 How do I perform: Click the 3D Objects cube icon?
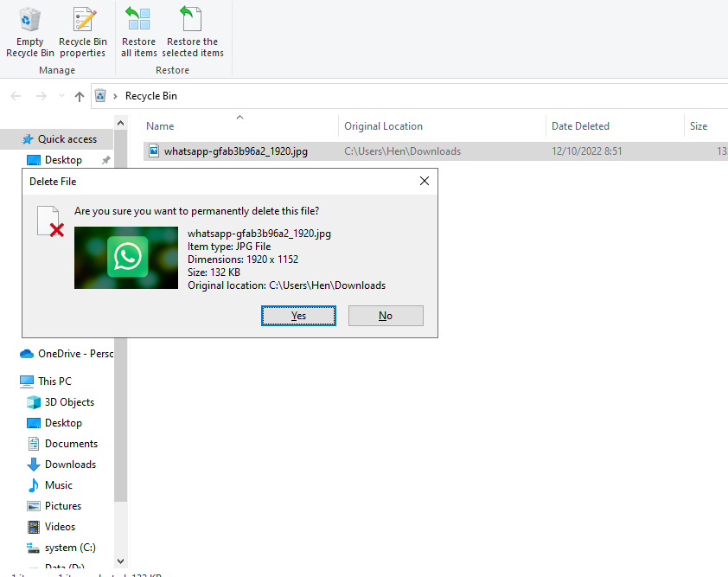(x=34, y=402)
